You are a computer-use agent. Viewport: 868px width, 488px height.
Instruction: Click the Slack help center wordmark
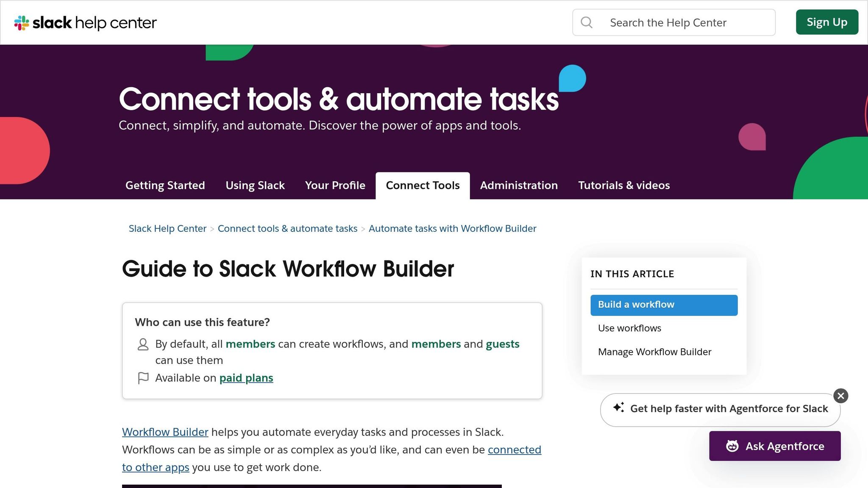(x=95, y=22)
